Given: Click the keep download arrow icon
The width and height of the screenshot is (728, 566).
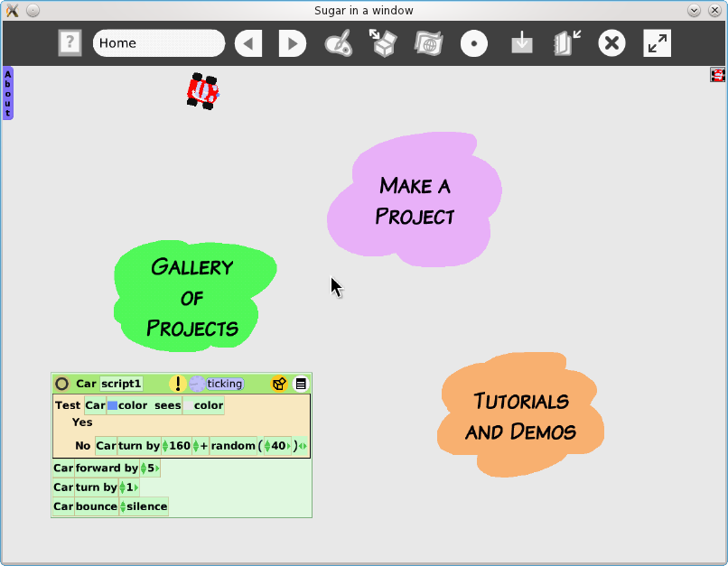Looking at the screenshot, I should click(x=522, y=42).
